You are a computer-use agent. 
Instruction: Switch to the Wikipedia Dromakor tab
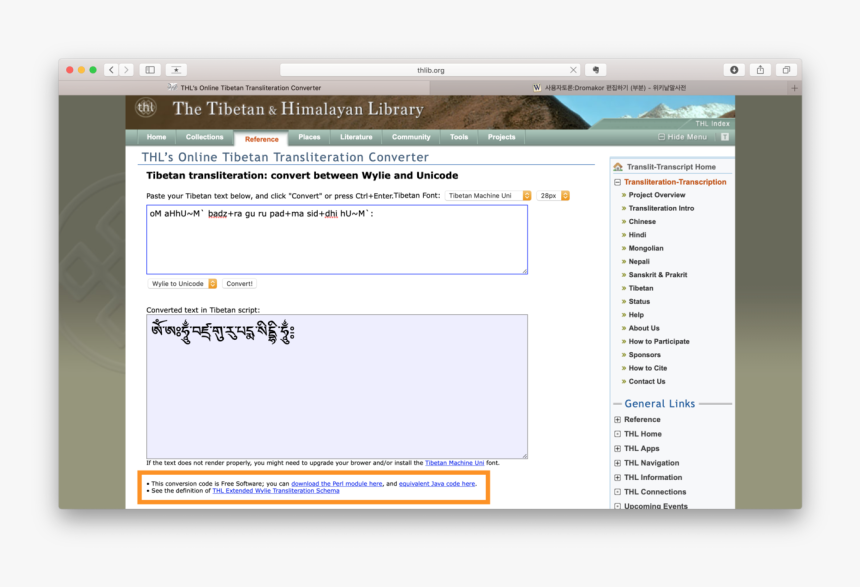609,88
